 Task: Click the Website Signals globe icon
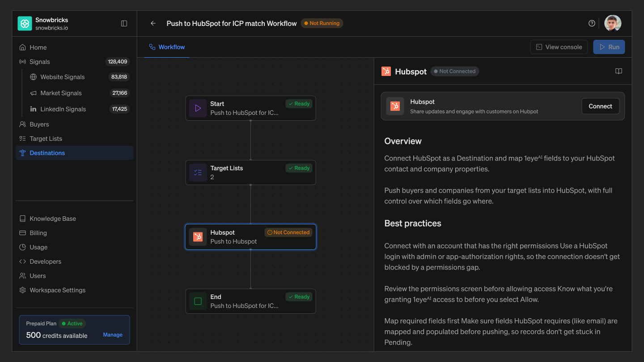(33, 77)
